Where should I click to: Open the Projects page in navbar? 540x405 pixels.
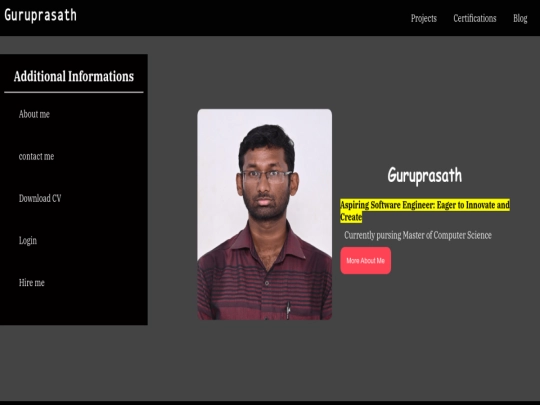coord(424,18)
